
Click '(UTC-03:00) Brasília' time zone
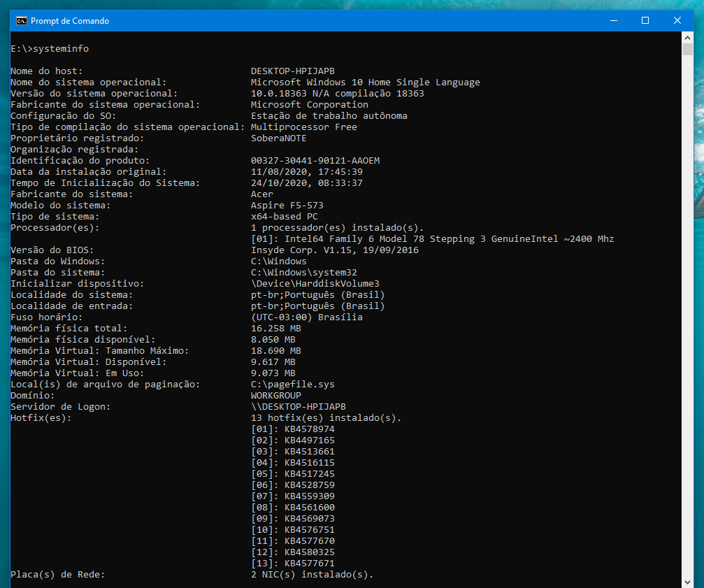(307, 317)
